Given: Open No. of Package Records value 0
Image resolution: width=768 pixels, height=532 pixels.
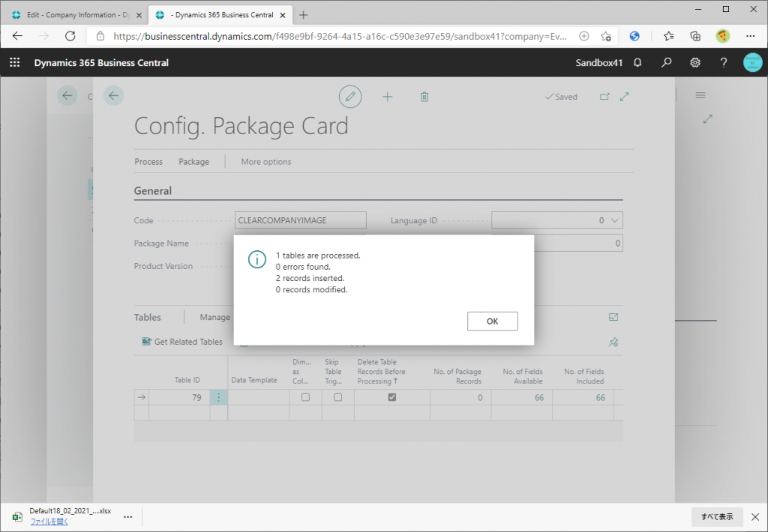Looking at the screenshot, I should (480, 397).
